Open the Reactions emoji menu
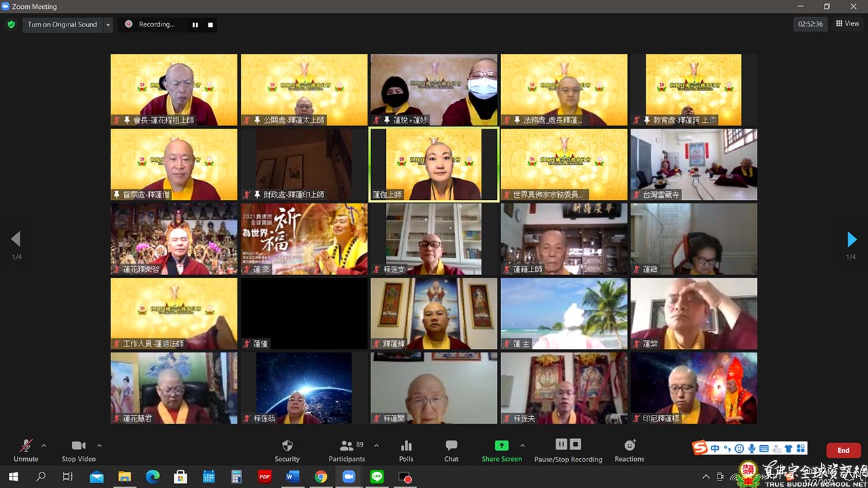868x488 pixels. pos(629,445)
